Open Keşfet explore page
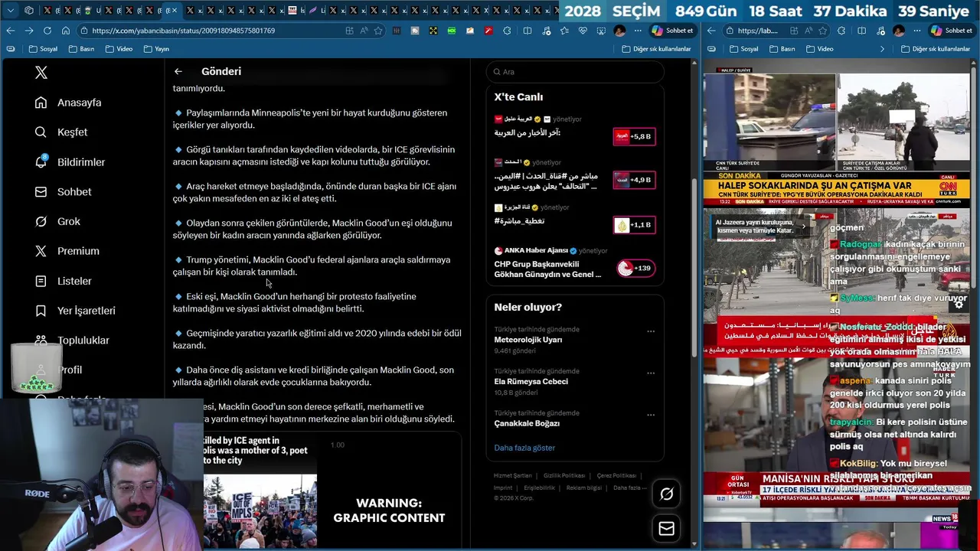This screenshot has height=551, width=980. point(61,132)
